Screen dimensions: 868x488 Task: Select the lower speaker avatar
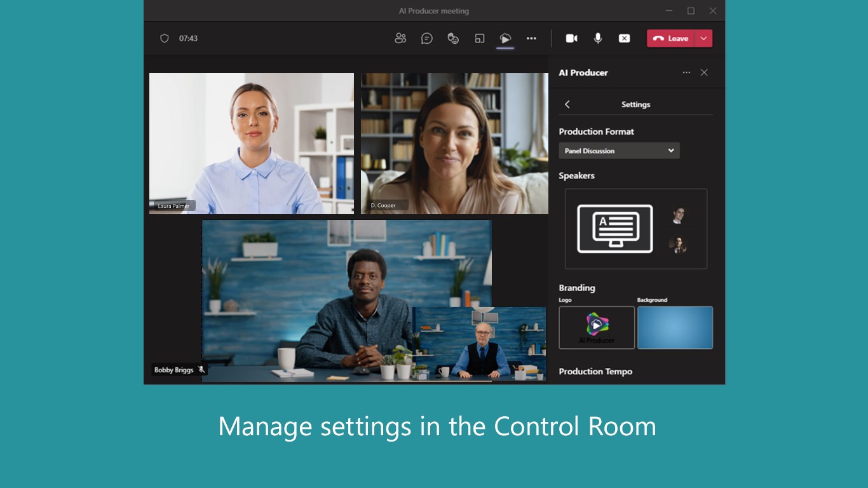click(679, 245)
